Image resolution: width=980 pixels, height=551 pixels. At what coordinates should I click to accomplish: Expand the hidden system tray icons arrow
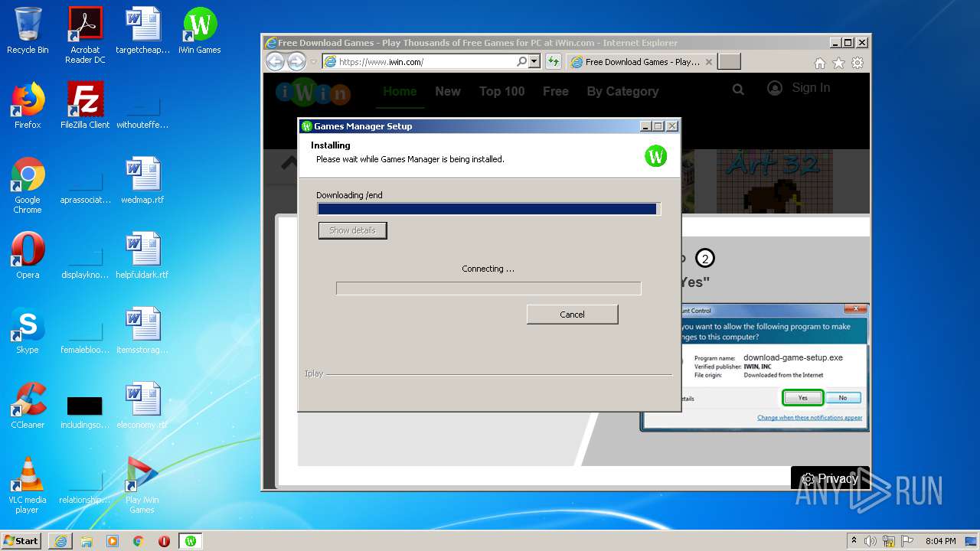coord(854,541)
